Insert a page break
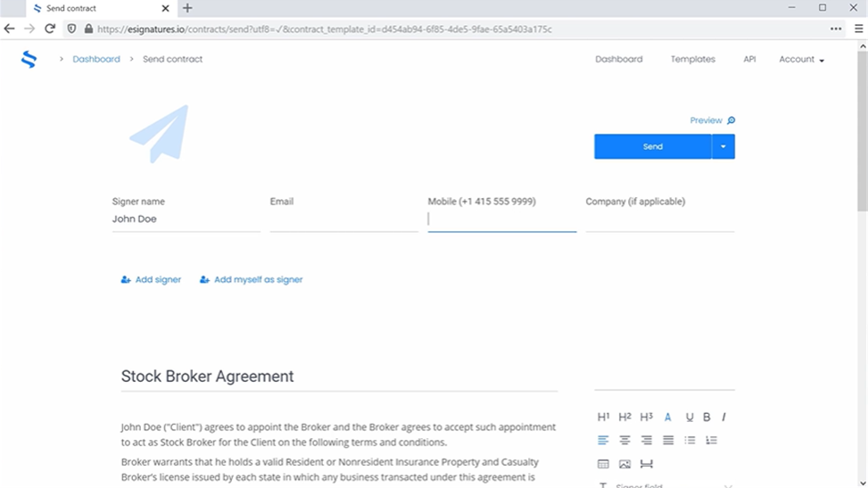Screen dimensions: 868x488 646,464
